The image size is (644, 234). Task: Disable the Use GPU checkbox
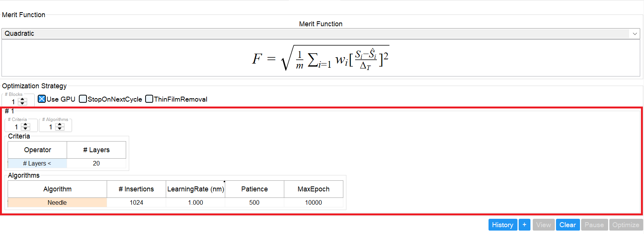pyautogui.click(x=42, y=99)
